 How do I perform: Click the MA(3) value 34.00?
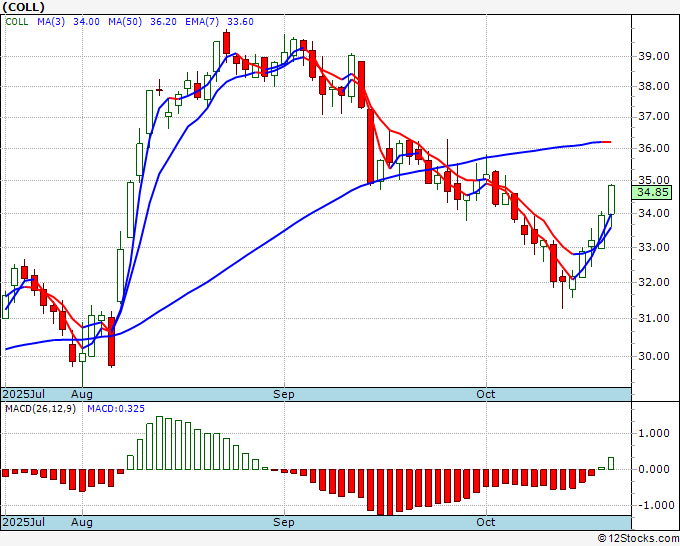pyautogui.click(x=86, y=22)
